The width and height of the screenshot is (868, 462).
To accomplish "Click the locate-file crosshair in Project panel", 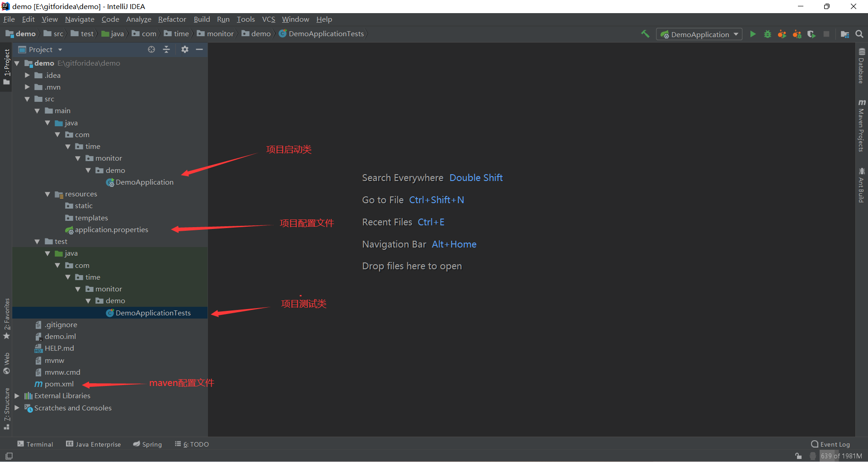I will 151,49.
